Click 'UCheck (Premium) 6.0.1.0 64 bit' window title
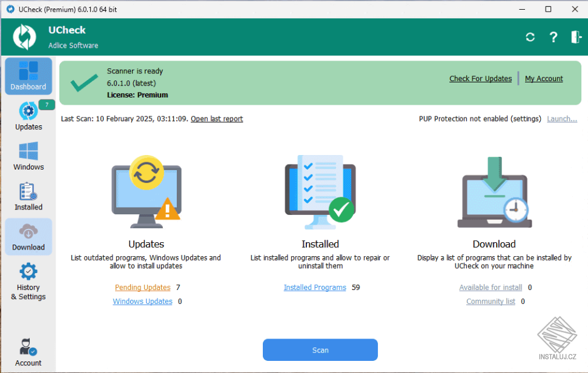The image size is (588, 373). click(68, 9)
